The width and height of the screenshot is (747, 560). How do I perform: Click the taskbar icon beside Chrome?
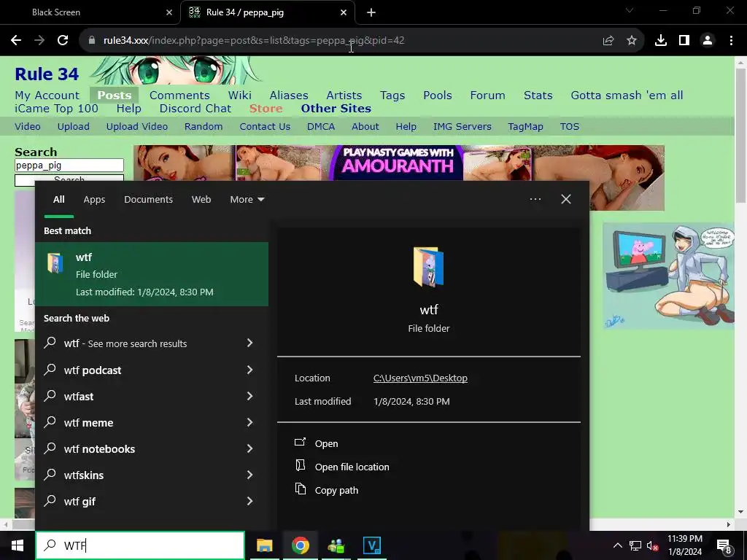tap(336, 545)
